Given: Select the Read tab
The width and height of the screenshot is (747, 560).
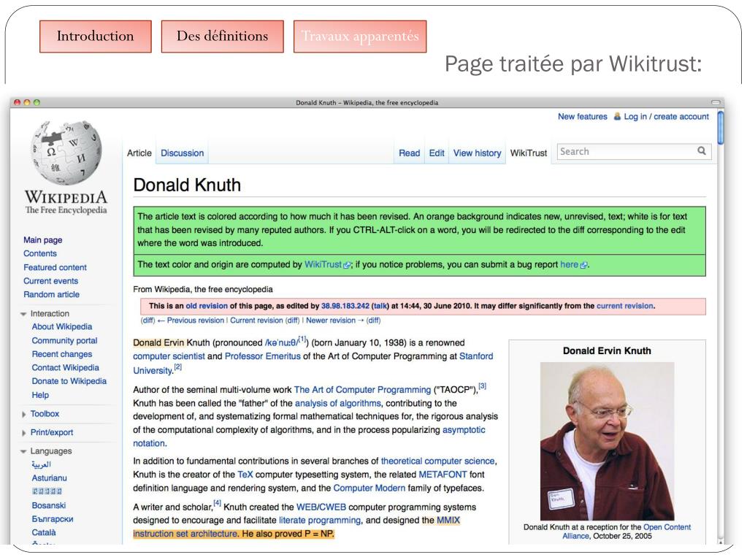Looking at the screenshot, I should 409,153.
